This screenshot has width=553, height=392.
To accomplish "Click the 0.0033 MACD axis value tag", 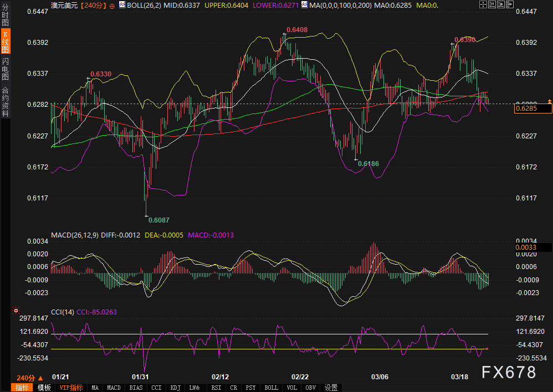I will 533,247.
